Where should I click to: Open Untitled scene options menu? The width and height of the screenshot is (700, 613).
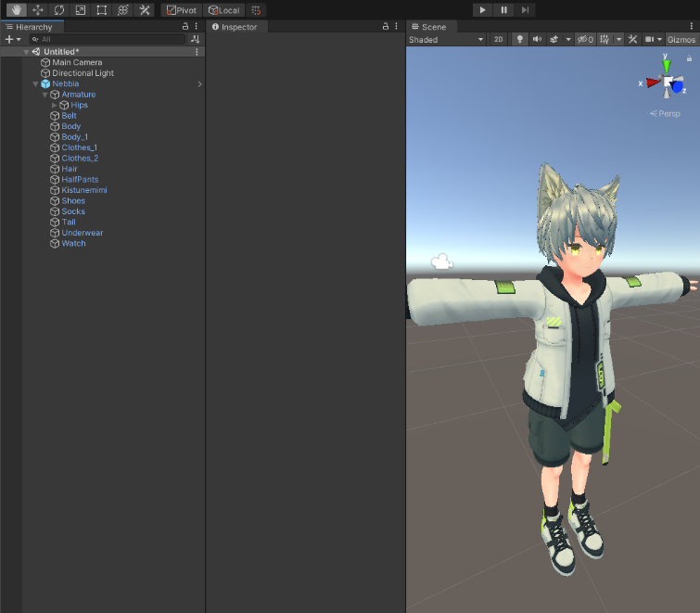pyautogui.click(x=197, y=52)
